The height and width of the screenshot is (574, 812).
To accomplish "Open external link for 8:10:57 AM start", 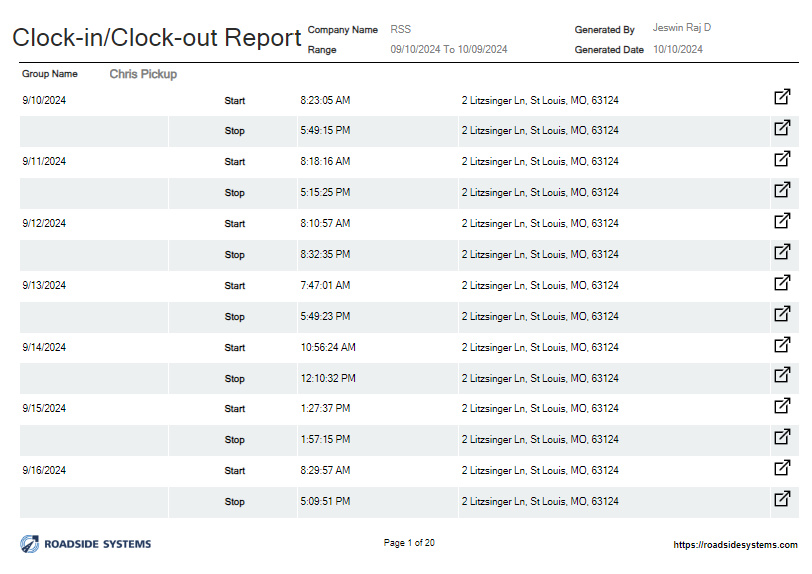I will point(782,221).
